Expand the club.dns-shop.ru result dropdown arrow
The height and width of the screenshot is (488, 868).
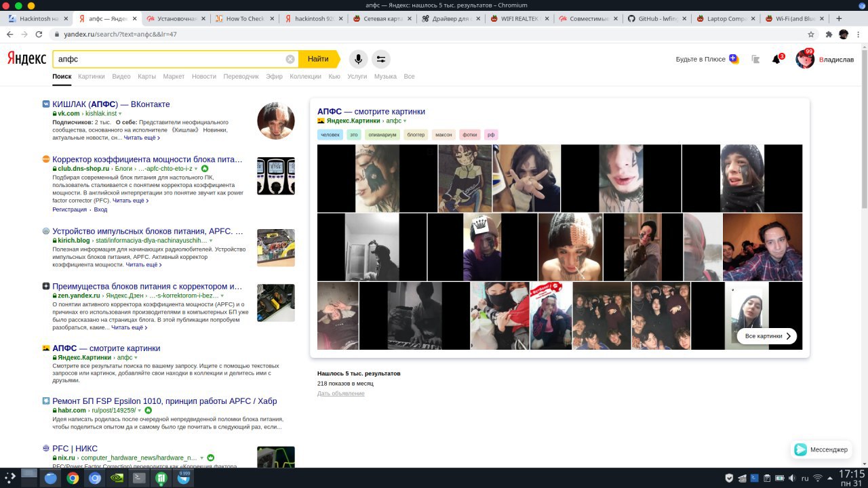tap(195, 169)
